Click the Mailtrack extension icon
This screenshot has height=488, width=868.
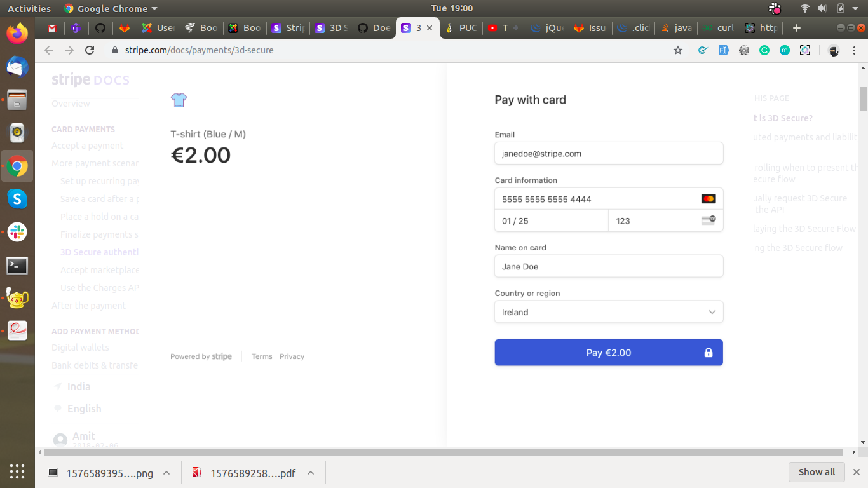(x=785, y=50)
